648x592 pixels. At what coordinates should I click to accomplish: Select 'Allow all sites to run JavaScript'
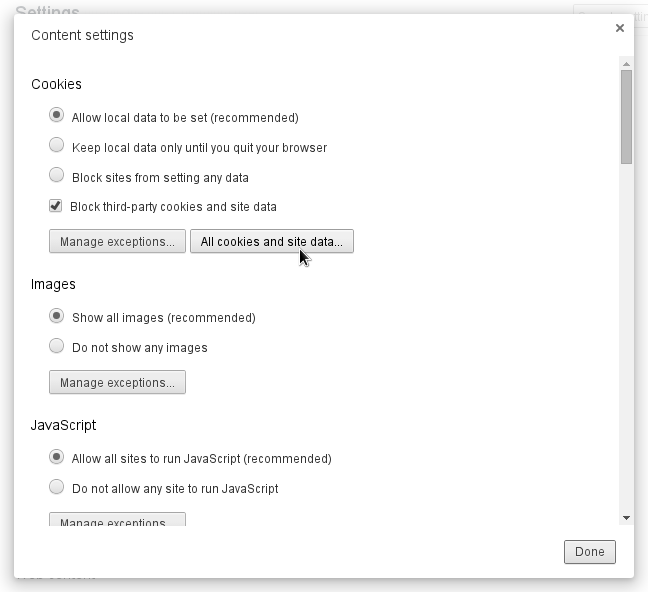(57, 457)
